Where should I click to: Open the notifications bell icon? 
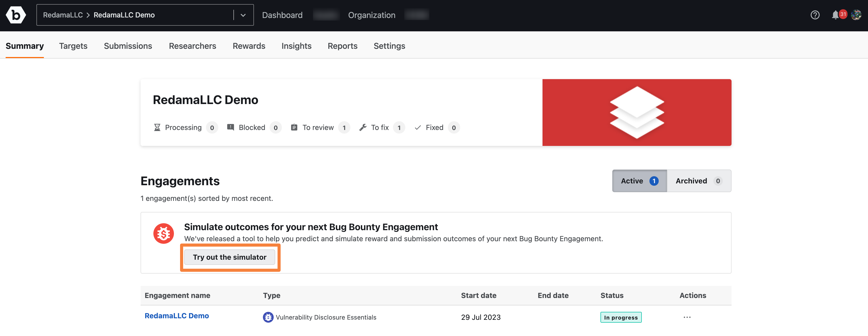pos(835,15)
